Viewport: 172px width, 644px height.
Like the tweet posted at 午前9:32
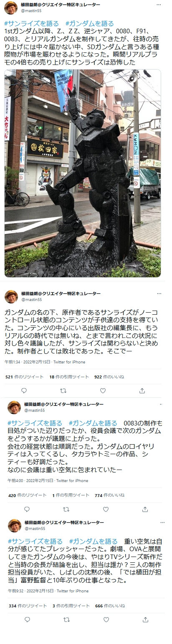tap(106, 619)
